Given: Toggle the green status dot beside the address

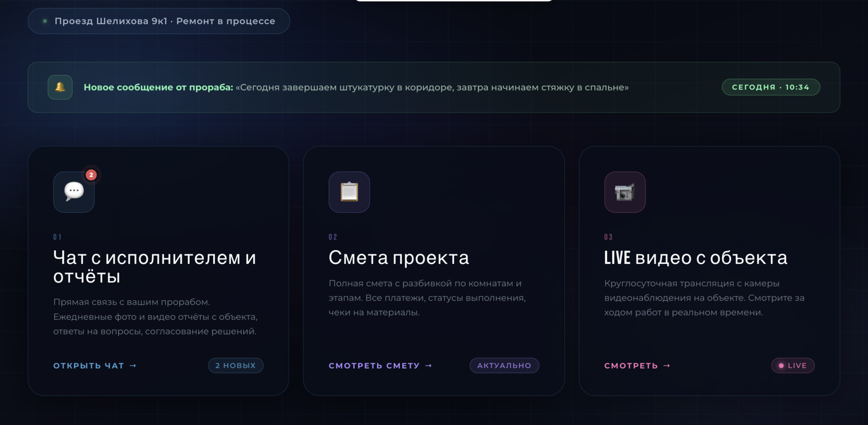Looking at the screenshot, I should (x=44, y=21).
